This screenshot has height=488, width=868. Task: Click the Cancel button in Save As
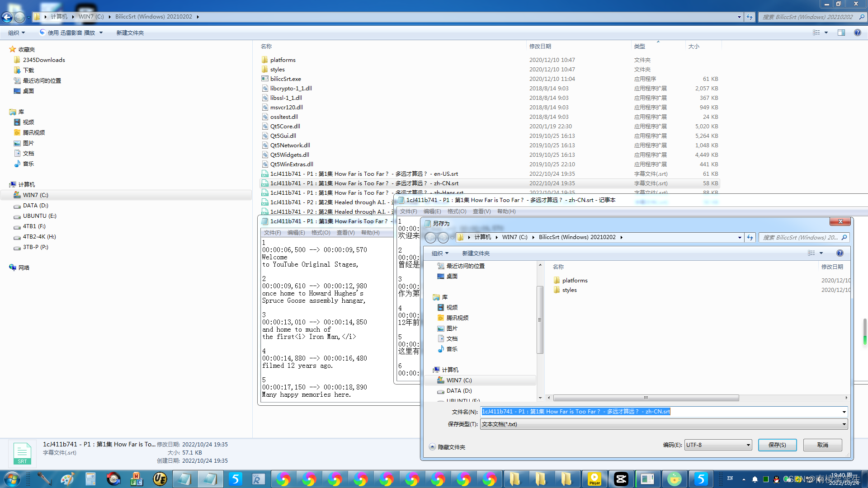click(822, 445)
